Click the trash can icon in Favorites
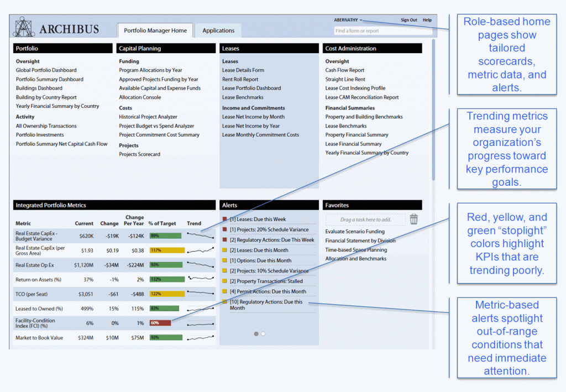Viewport: 566px width, 392px height. pos(413,219)
